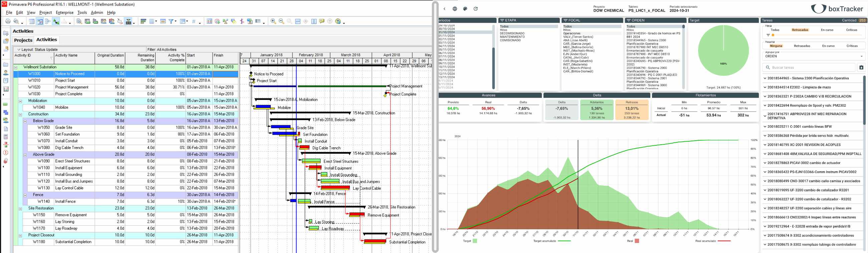Screen dimensions: 868x253
Task: Click the Help globe icon in Primavera toolbar
Action: coord(338,22)
